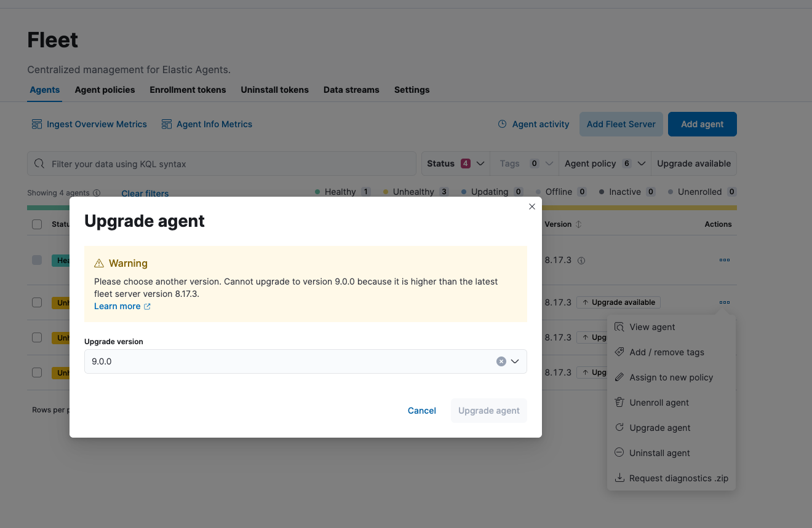The image size is (812, 528).
Task: Click the download icon for Request diagnostics .zip
Action: (x=619, y=478)
